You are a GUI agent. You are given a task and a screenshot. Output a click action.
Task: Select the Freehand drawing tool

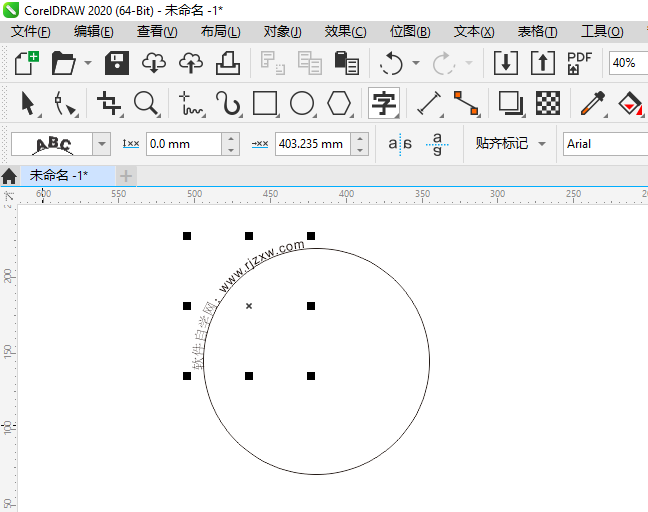190,103
